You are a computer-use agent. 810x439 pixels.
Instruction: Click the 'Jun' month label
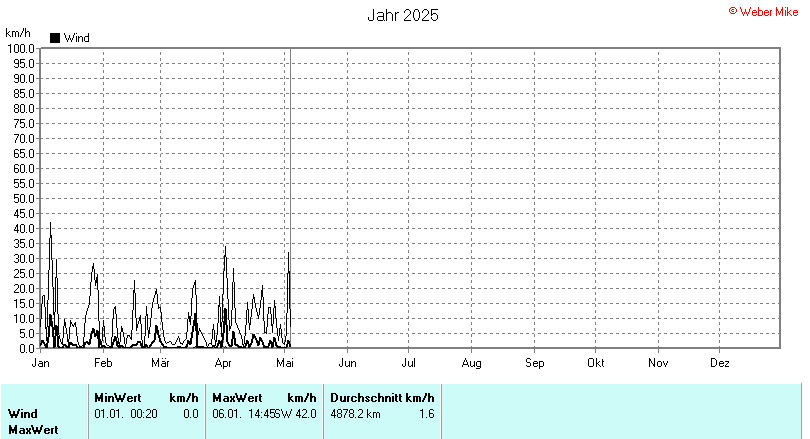[347, 363]
